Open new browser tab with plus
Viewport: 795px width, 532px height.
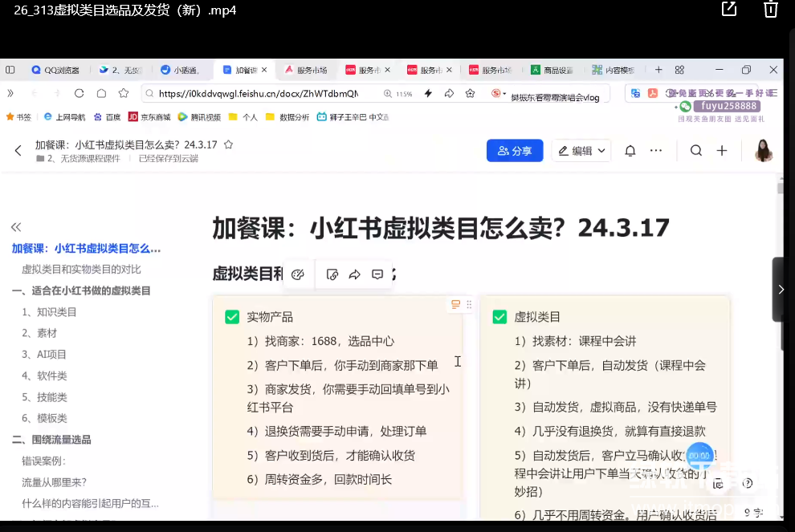pyautogui.click(x=658, y=70)
